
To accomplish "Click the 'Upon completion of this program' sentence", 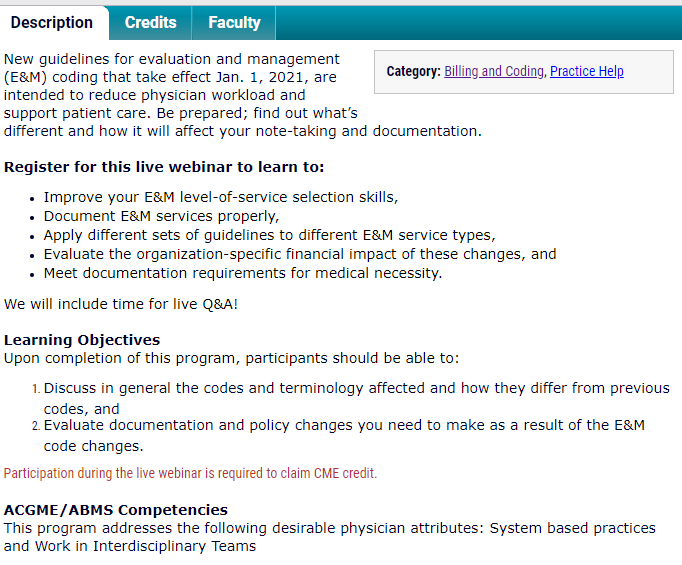I will [x=231, y=358].
